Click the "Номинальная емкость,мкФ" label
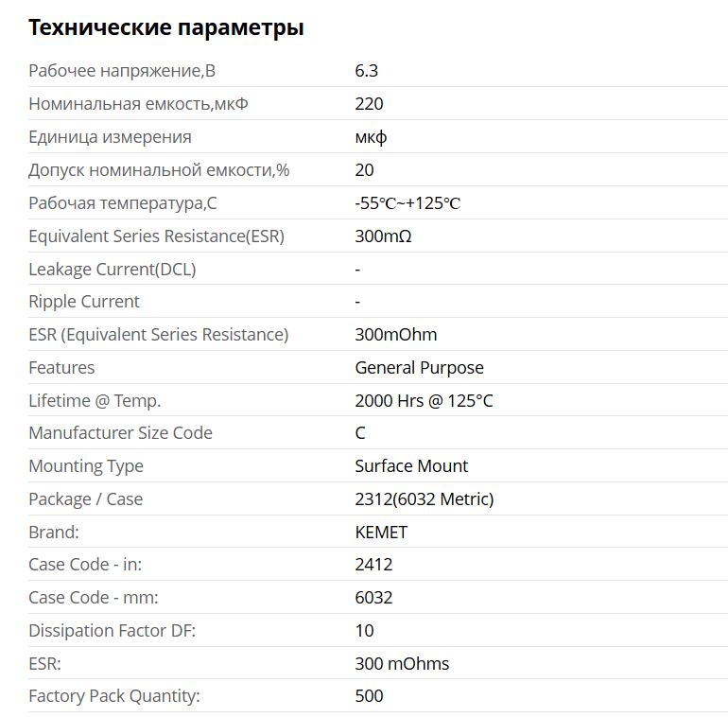Image resolution: width=728 pixels, height=717 pixels. [139, 104]
